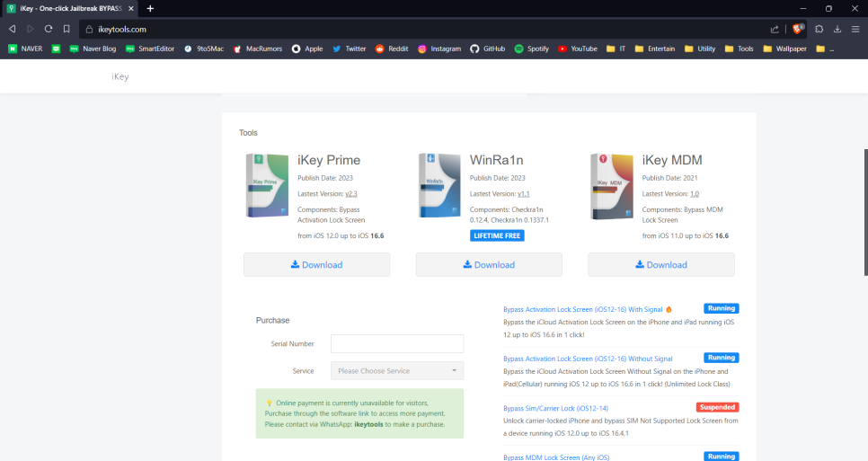Viewport: 868px width, 461px height.
Task: Expand the Tools bookmarks folder
Action: [x=739, y=49]
